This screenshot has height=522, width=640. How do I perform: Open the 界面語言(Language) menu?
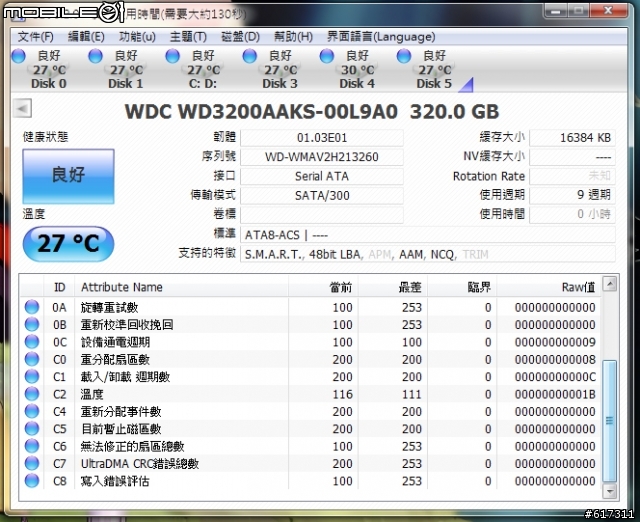tap(381, 37)
